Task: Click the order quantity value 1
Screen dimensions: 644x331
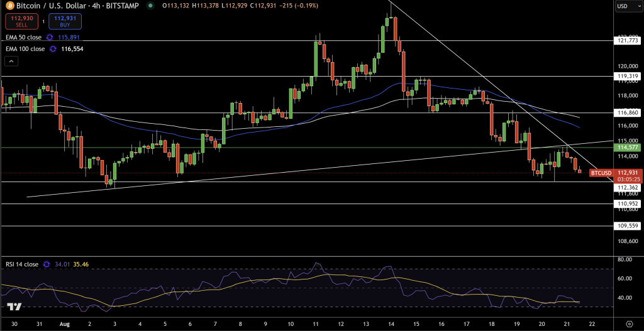Action: coord(43,21)
